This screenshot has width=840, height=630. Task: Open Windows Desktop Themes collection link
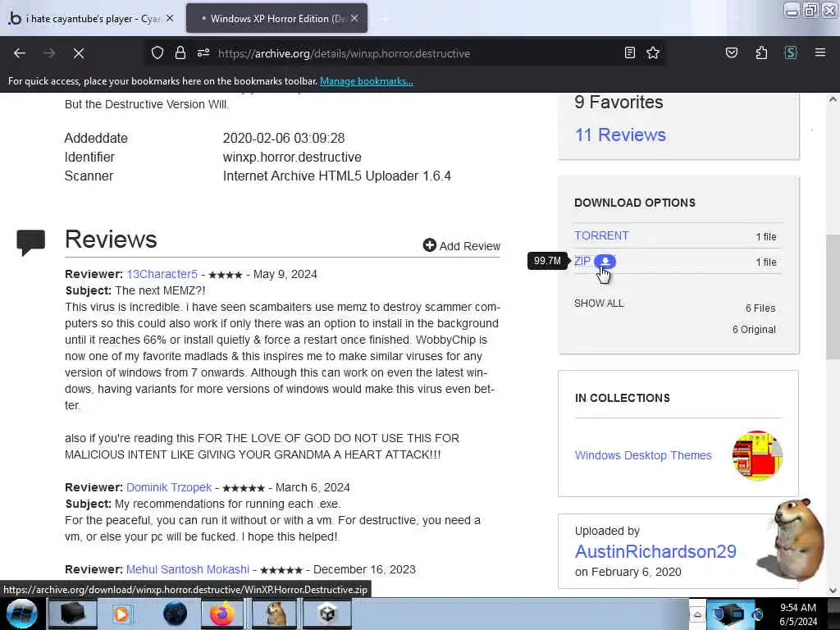[x=643, y=455]
